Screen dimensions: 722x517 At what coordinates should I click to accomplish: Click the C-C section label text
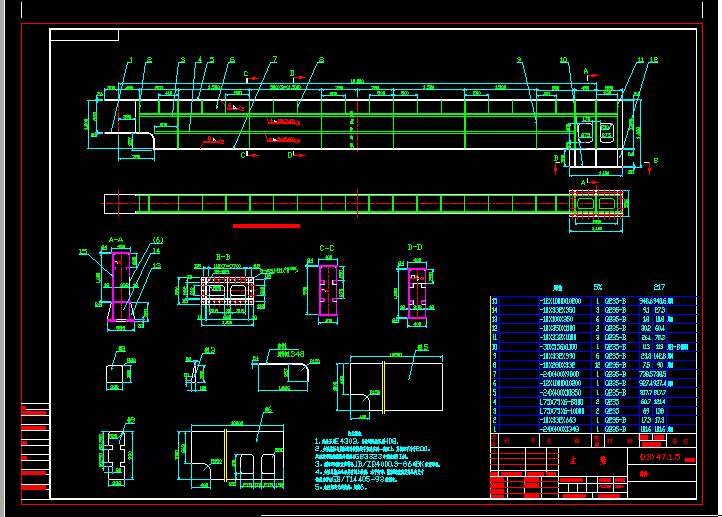pyautogui.click(x=327, y=247)
